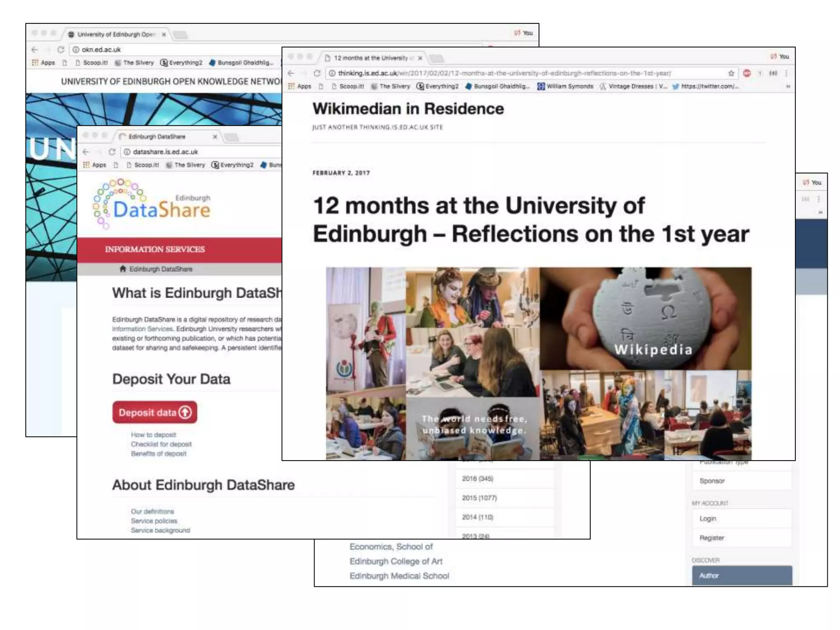
Task: Open Chrome three-dot menu in blog window
Action: (786, 73)
